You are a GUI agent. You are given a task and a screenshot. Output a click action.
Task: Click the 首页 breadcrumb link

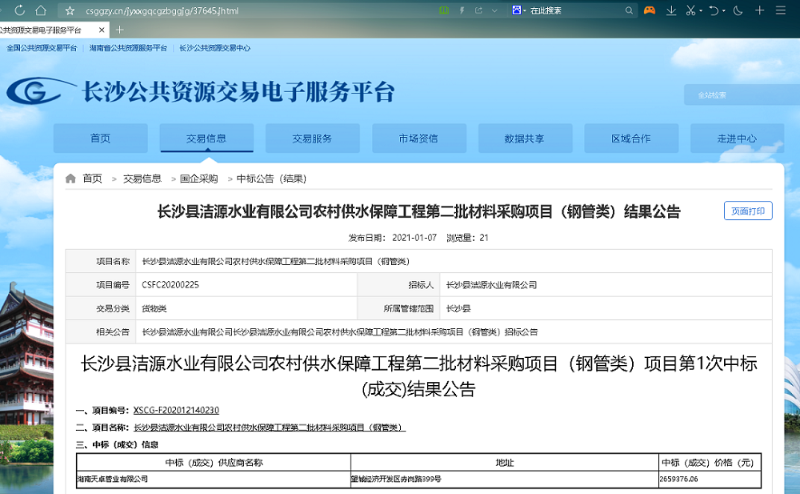(92, 178)
